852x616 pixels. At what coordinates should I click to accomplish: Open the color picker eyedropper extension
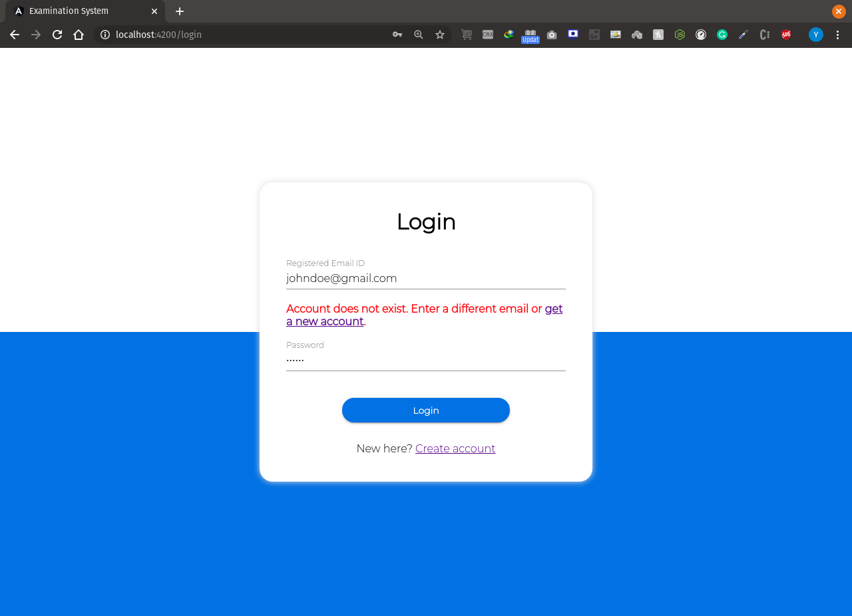pos(744,35)
